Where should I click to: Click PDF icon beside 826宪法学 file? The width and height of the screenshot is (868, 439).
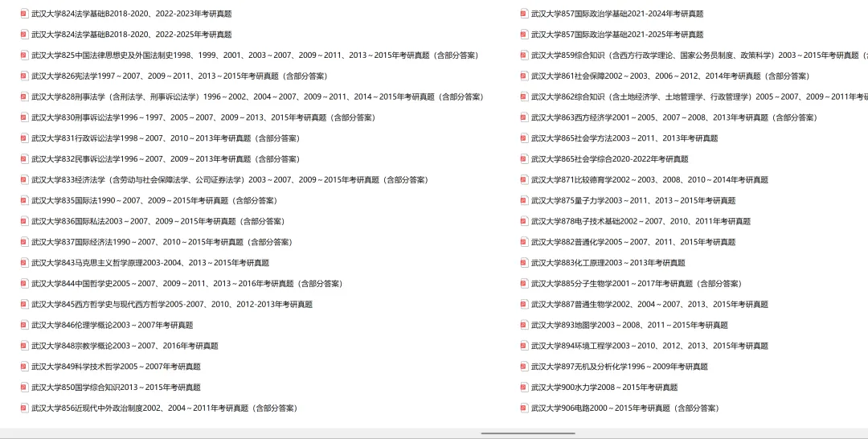click(24, 76)
